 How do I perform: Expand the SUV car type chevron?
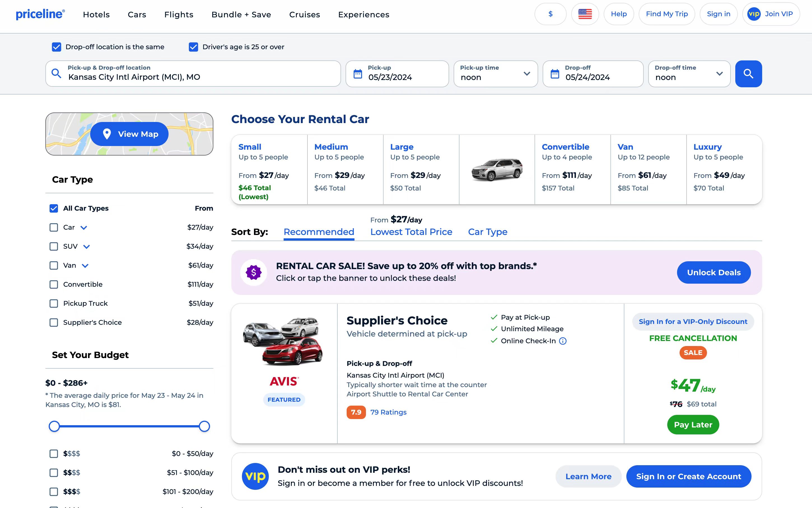point(87,247)
